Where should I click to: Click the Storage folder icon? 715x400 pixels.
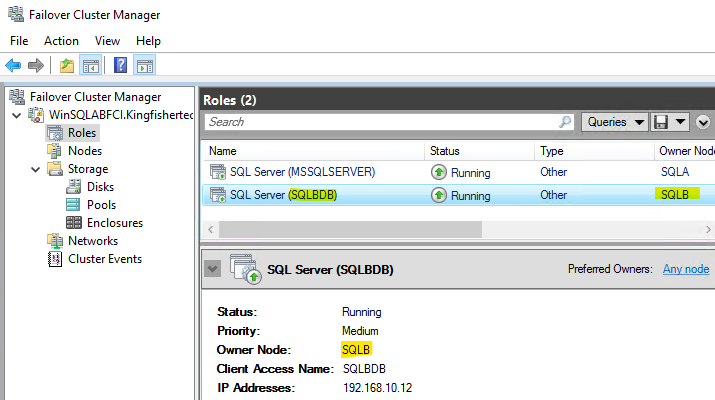click(x=55, y=169)
